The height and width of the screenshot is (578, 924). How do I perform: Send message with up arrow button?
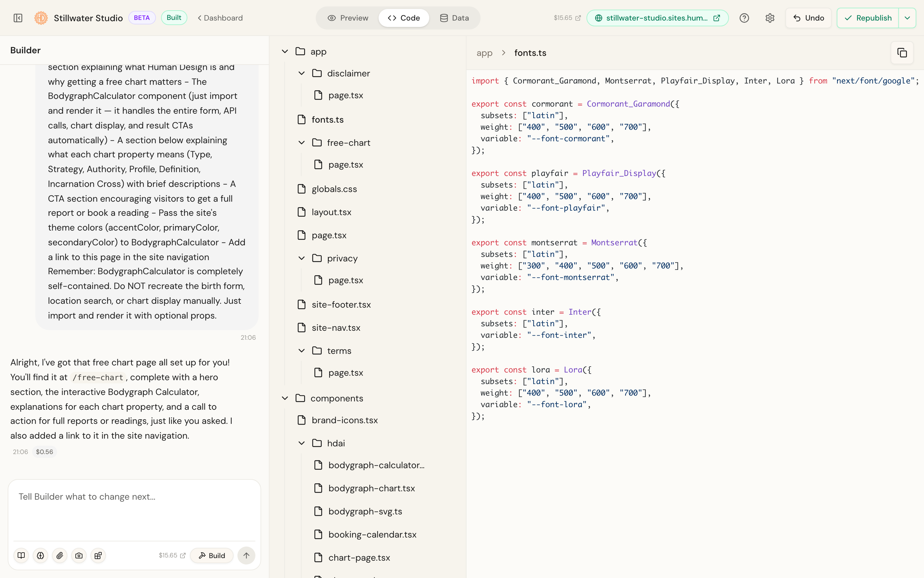click(246, 556)
